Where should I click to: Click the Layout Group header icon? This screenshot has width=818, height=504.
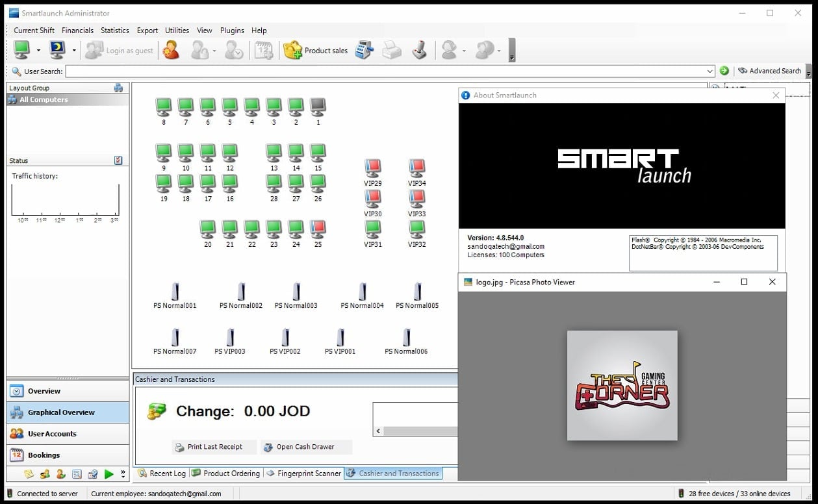click(118, 88)
